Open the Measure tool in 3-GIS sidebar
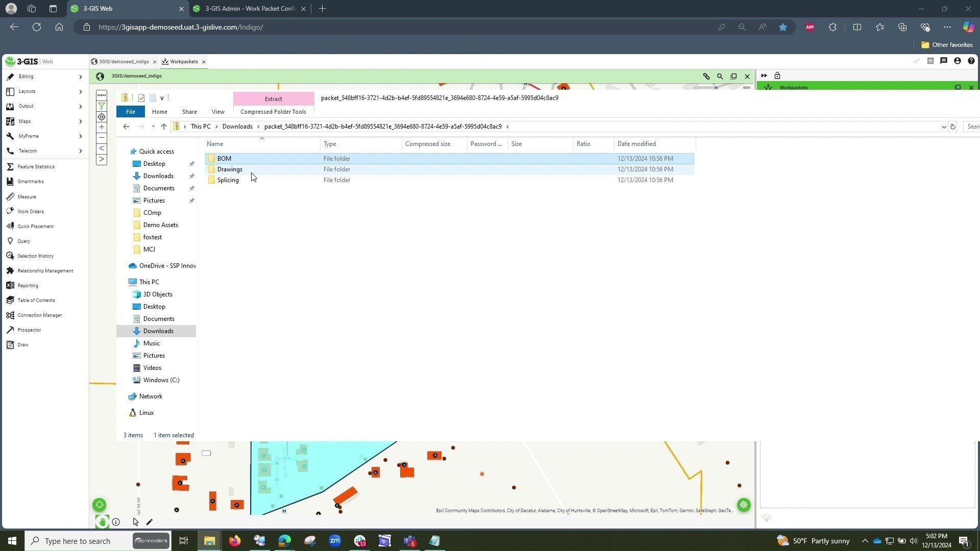 point(27,196)
